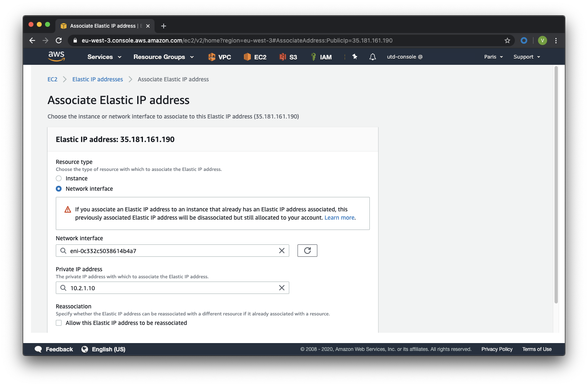The image size is (588, 386).
Task: Open the IAM shortcut in navbar
Action: (321, 57)
